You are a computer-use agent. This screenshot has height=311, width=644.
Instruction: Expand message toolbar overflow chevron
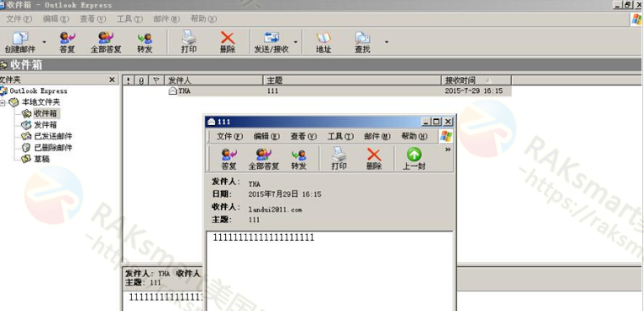(448, 150)
